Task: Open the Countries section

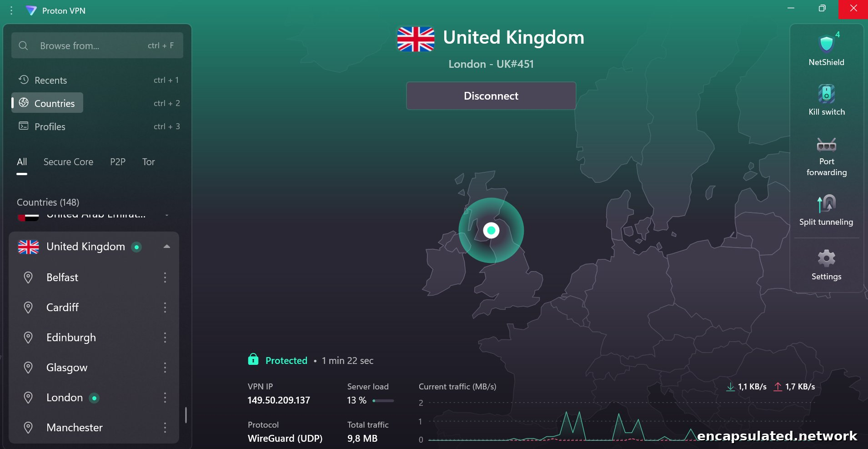Action: point(47,103)
